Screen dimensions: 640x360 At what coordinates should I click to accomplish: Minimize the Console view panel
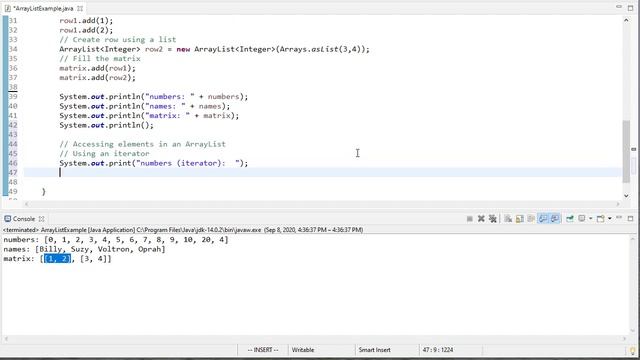pyautogui.click(x=619, y=218)
